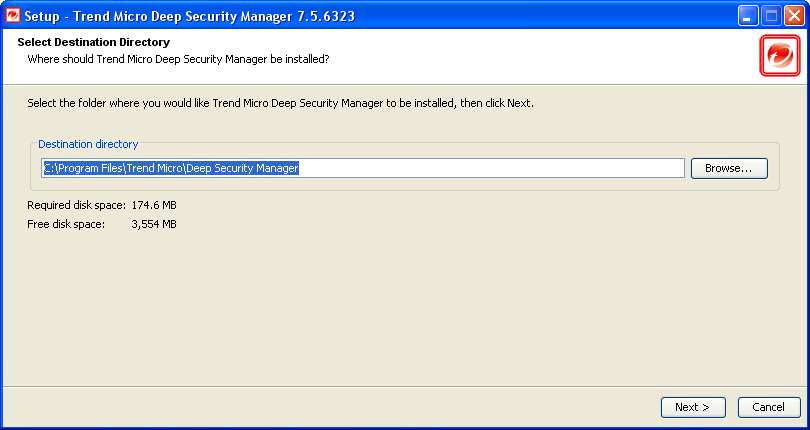810x430 pixels.
Task: Proceed with the Next > button
Action: click(x=692, y=407)
